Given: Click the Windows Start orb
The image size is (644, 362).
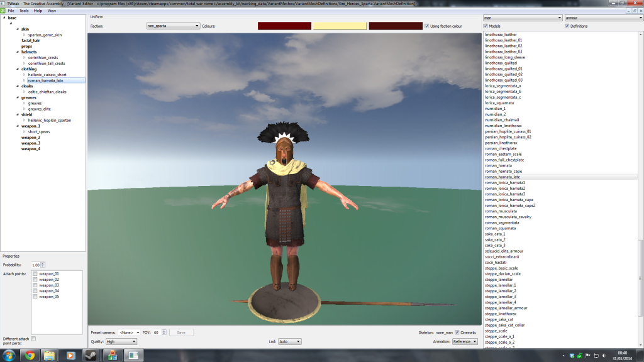Looking at the screenshot, I should coord(8,355).
